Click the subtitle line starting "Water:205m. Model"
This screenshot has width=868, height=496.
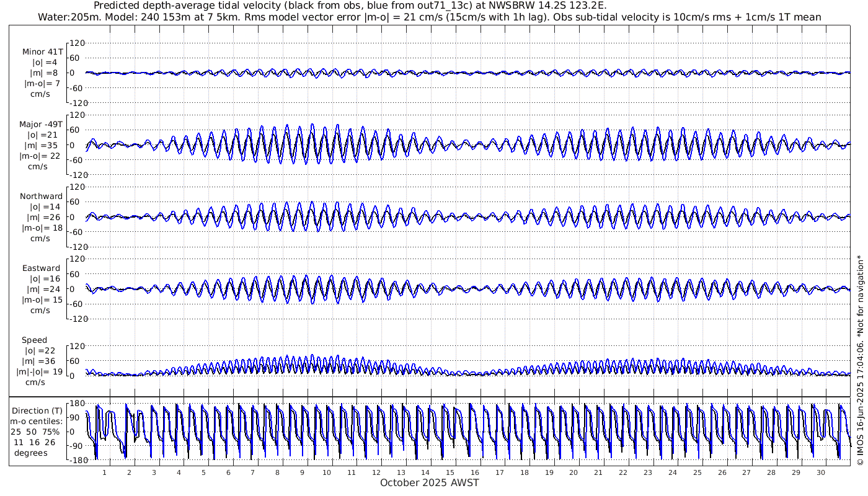[x=428, y=17]
